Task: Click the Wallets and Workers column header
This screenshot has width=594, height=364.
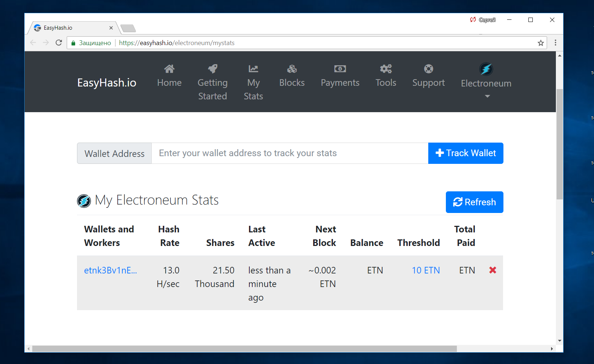Action: pos(109,236)
